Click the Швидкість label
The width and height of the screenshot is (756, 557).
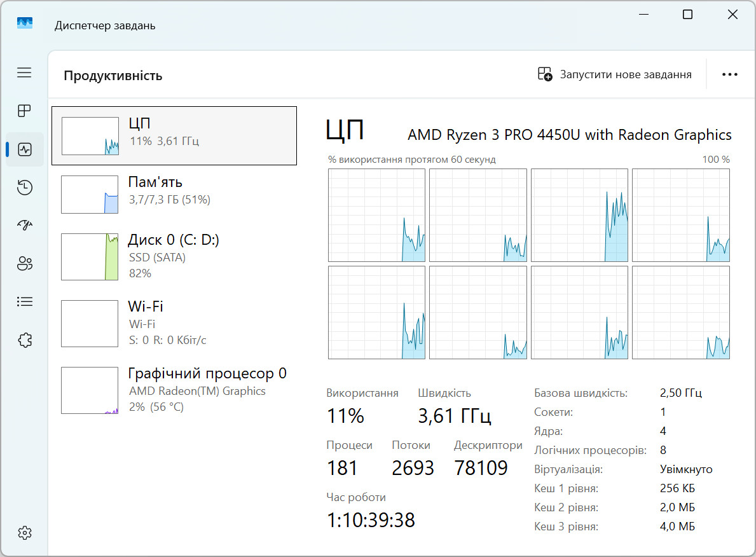click(x=444, y=393)
